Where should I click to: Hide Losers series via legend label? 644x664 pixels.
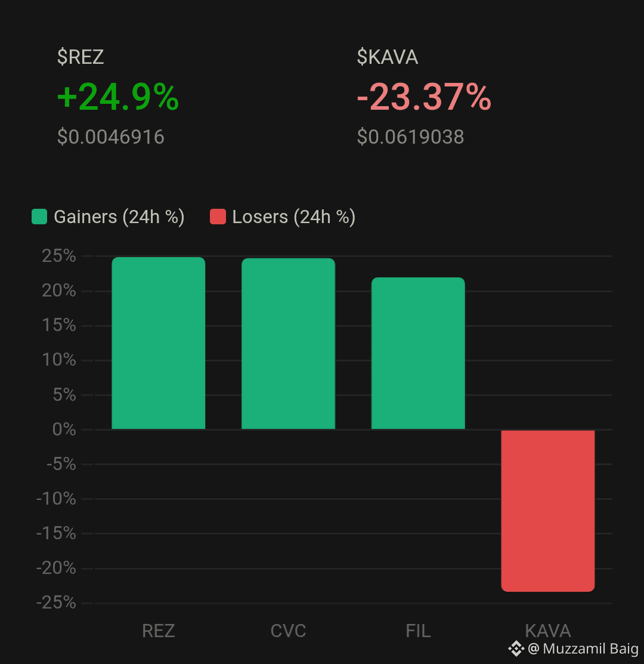293,217
